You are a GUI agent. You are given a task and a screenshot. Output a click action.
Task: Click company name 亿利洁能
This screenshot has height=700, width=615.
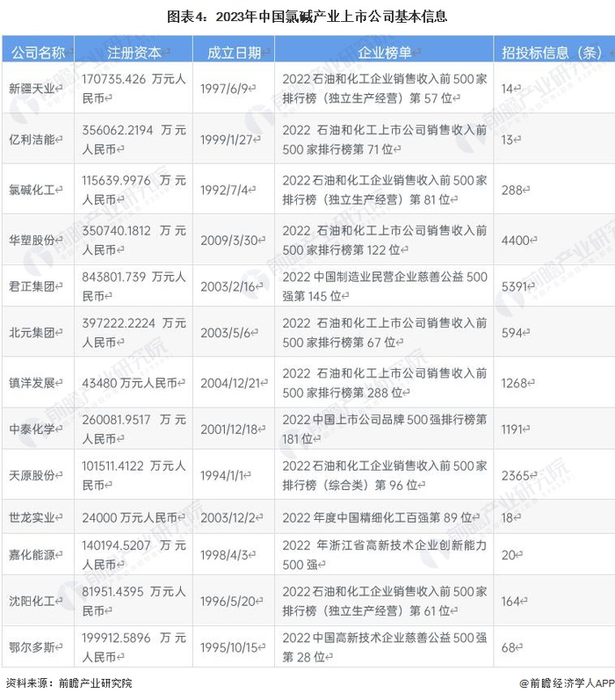pyautogui.click(x=32, y=140)
